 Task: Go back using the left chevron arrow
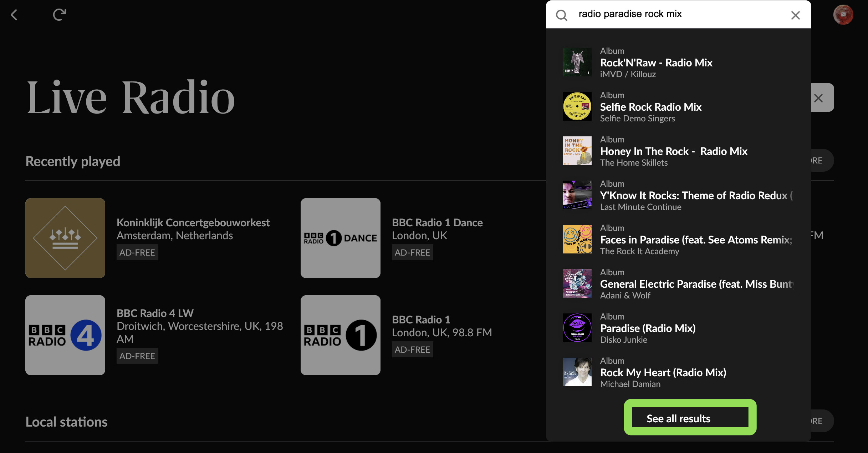pos(14,15)
